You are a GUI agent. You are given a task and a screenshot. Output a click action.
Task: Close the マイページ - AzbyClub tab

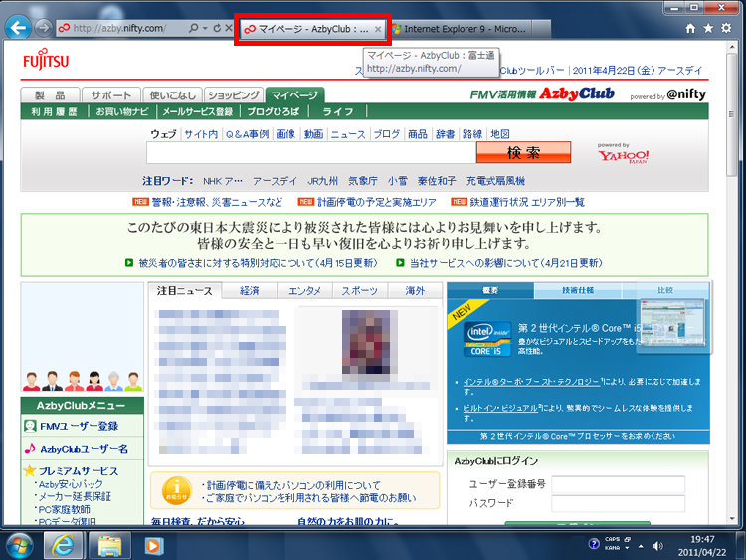pos(378,29)
